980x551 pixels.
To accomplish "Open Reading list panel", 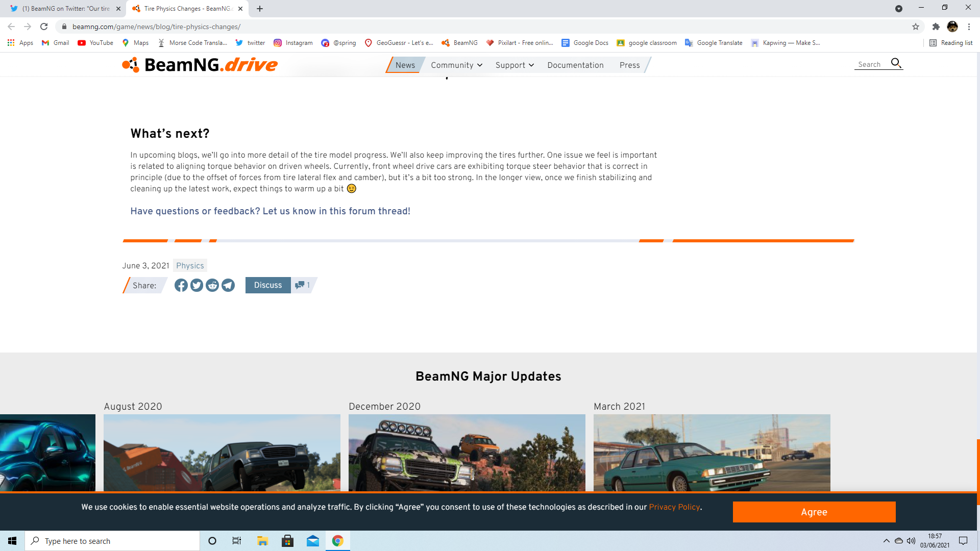I will 951,43.
